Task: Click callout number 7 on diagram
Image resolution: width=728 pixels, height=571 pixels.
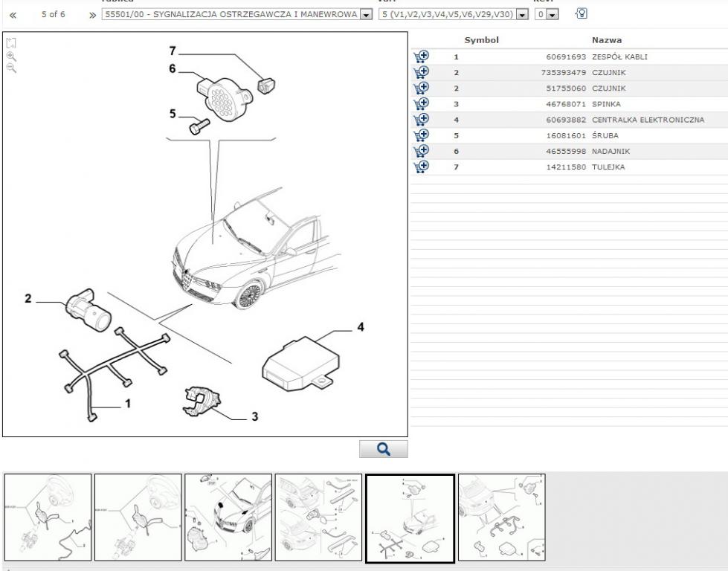Action: [173, 51]
